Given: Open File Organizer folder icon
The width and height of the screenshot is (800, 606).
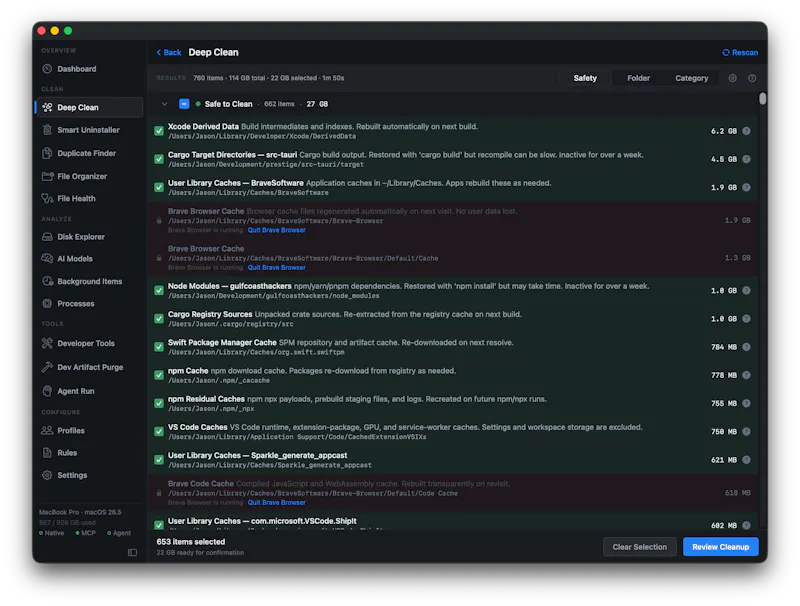Looking at the screenshot, I should point(47,176).
